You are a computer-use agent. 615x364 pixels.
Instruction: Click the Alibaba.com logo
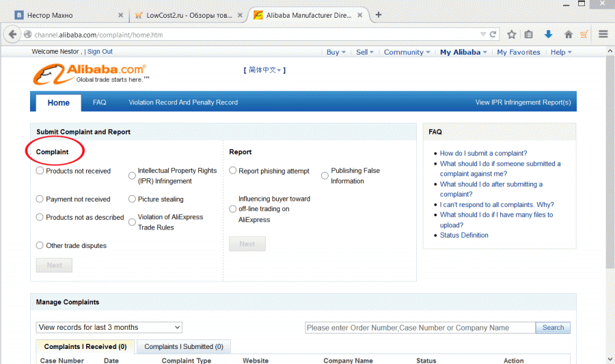[91, 74]
